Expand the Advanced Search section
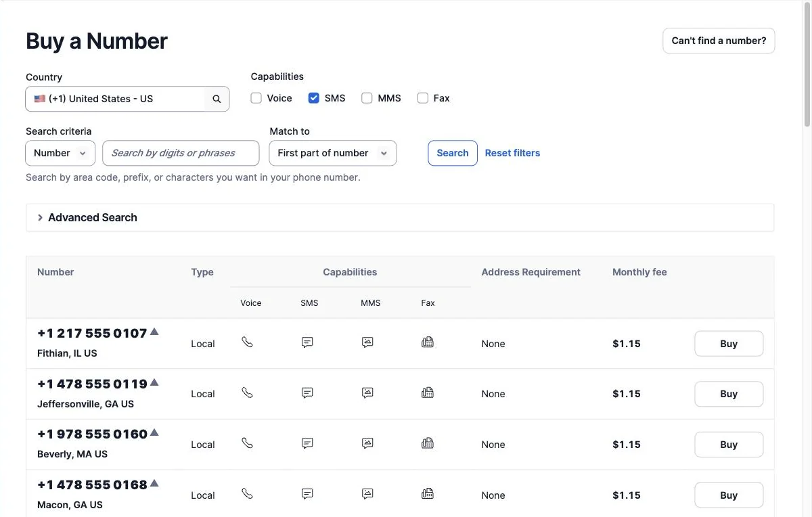The height and width of the screenshot is (517, 812). pos(400,217)
